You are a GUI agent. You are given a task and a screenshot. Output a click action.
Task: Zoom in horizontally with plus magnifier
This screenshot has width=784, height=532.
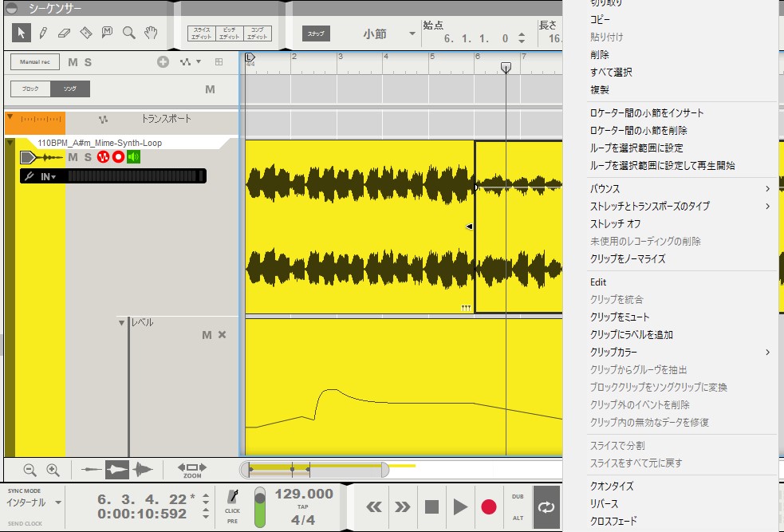pos(53,470)
